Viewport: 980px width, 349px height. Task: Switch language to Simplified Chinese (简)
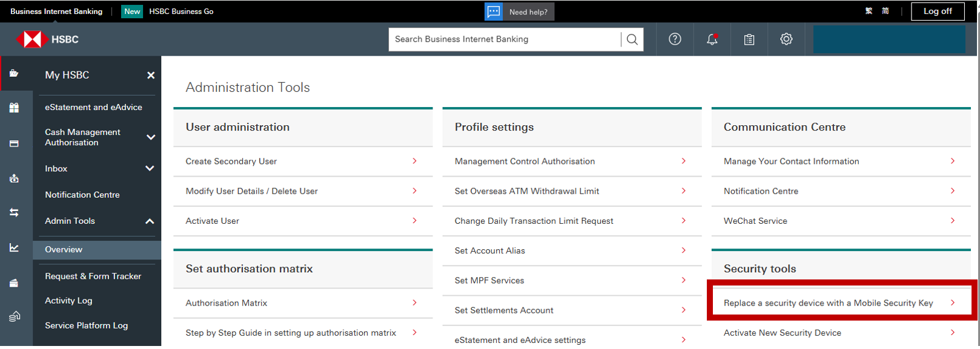click(x=886, y=11)
